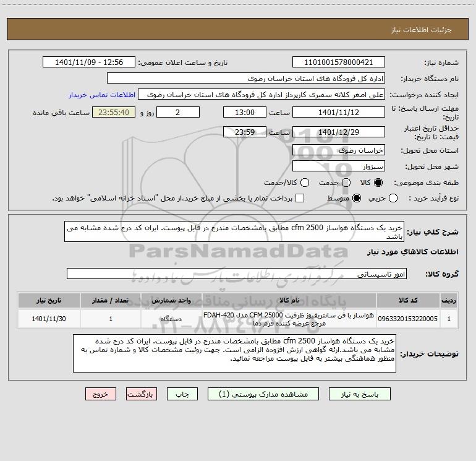Click the شماره نیاز field 1101001578000421
476x461 pixels.
339,62
